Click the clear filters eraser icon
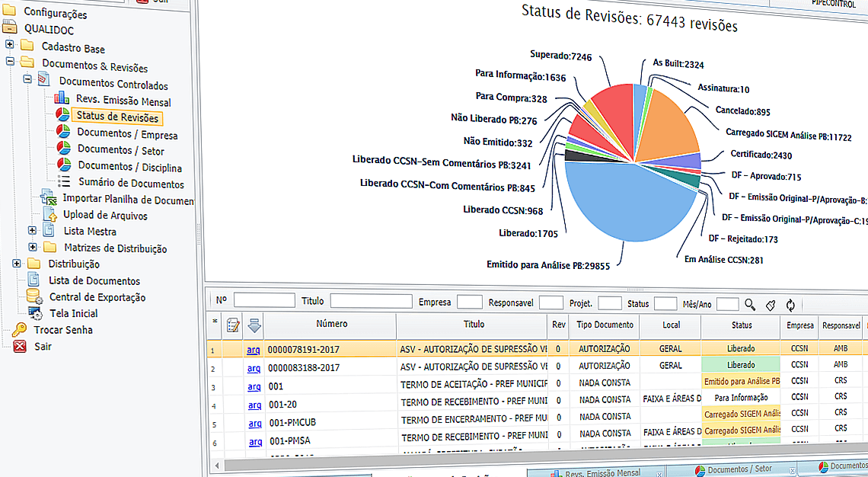The height and width of the screenshot is (477, 868). [x=770, y=303]
